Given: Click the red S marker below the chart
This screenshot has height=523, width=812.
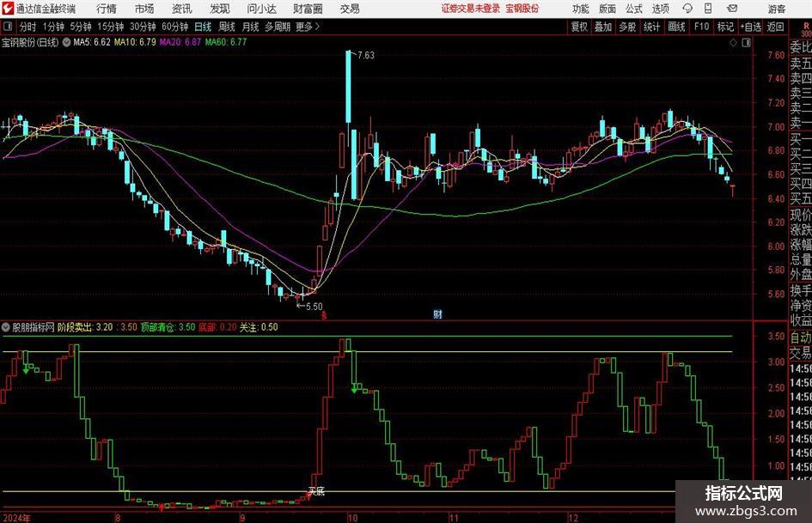Looking at the screenshot, I should pos(324,315).
